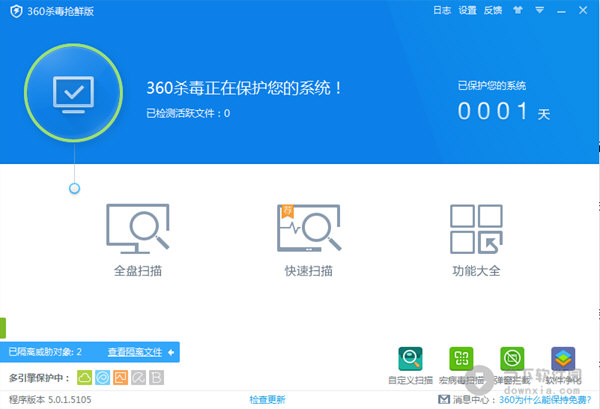600x409 pixels.
Task: Open the 消息中心 mail icon
Action: coord(444,400)
